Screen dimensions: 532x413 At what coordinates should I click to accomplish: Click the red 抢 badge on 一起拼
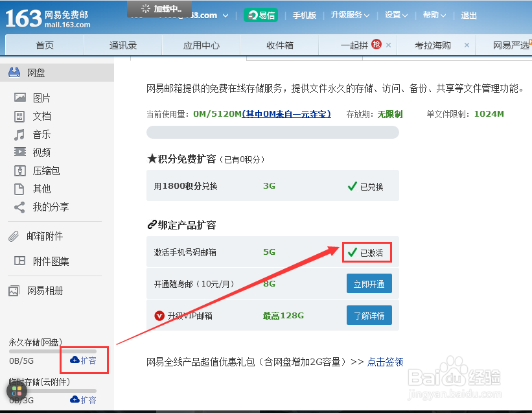coord(376,44)
